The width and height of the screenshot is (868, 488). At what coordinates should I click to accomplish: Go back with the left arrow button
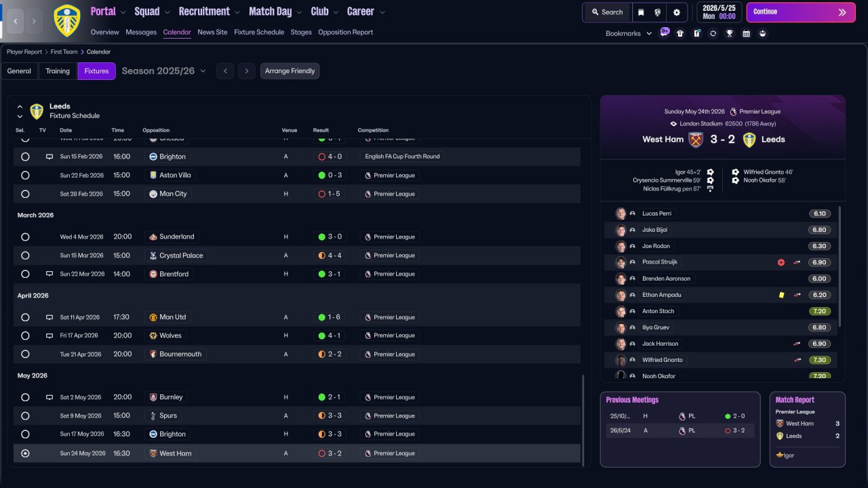tap(15, 21)
